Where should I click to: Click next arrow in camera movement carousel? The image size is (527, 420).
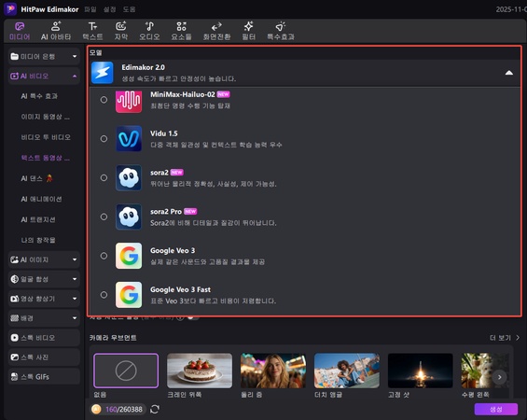click(x=499, y=377)
